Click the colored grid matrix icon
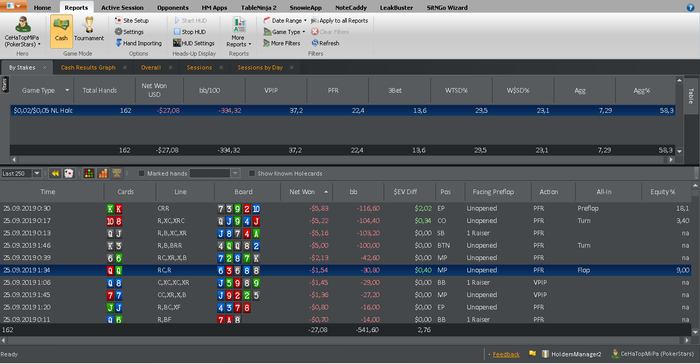 click(x=89, y=173)
